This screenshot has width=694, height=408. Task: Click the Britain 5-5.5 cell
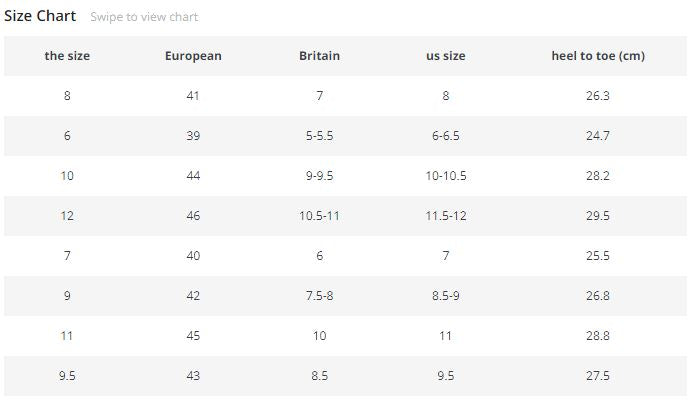319,136
